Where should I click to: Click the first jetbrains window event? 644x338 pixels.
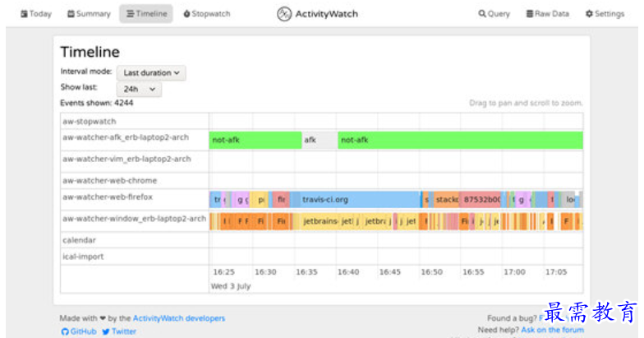click(x=320, y=221)
